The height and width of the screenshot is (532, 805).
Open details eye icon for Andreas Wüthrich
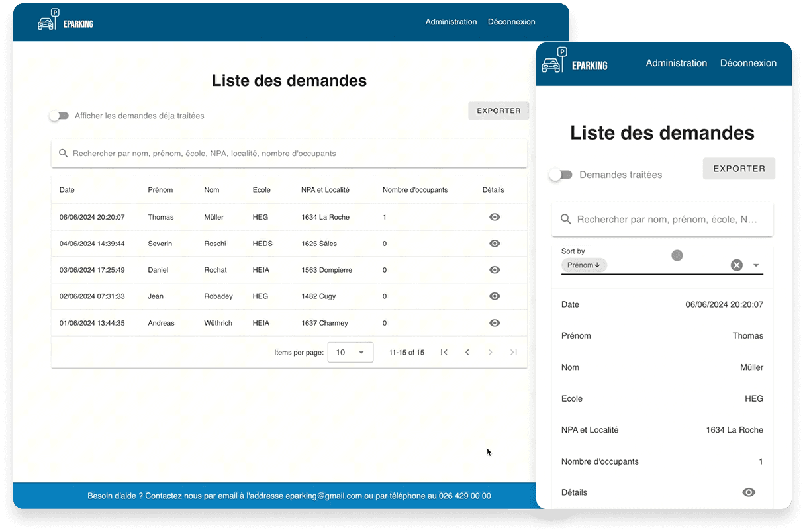click(x=494, y=323)
